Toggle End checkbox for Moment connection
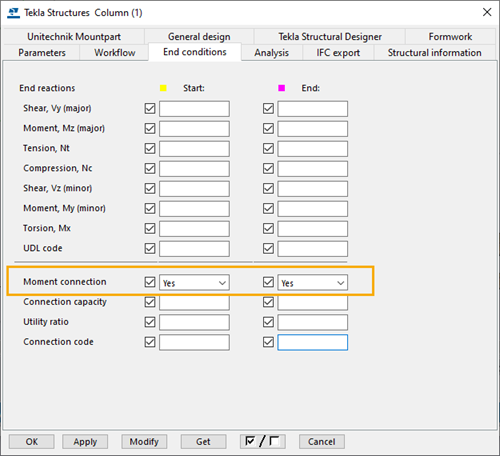500x456 pixels. coord(268,282)
